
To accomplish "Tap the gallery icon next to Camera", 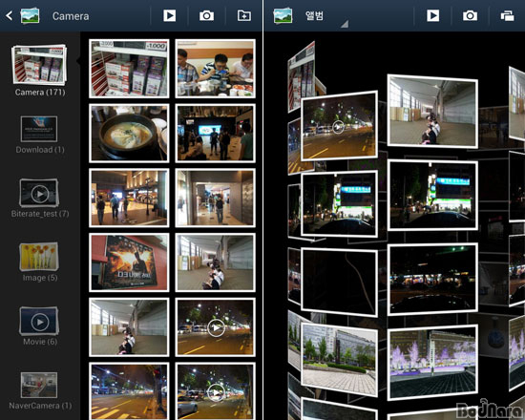I will [x=30, y=15].
